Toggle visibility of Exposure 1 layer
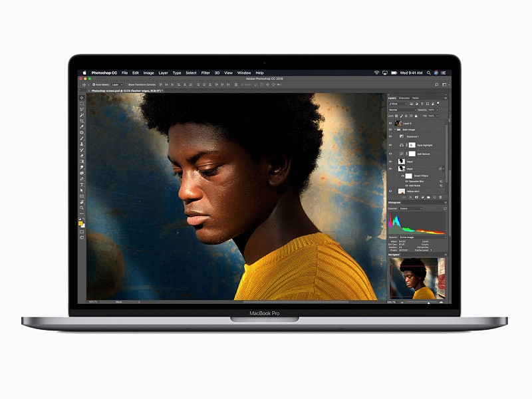The height and width of the screenshot is (399, 532). pos(390,136)
